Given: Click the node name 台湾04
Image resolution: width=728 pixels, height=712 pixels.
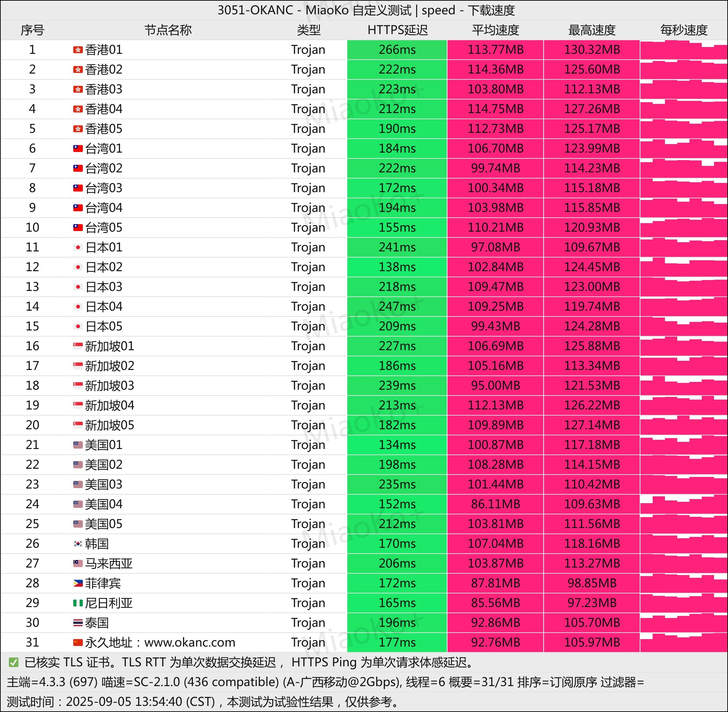Looking at the screenshot, I should coord(104,208).
